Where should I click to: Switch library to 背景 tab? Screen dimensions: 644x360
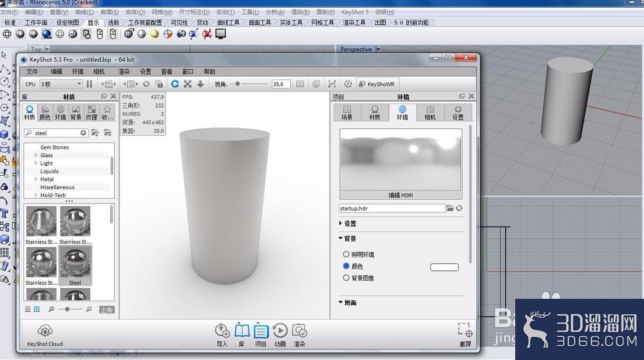pos(75,113)
